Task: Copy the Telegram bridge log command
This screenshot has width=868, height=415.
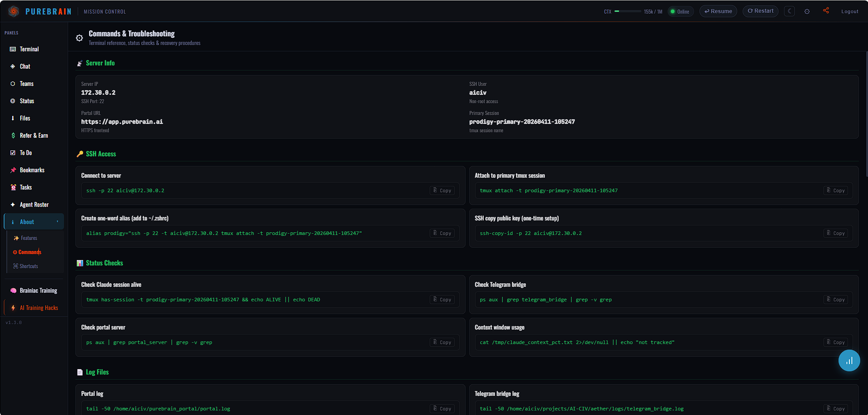Action: (x=835, y=409)
